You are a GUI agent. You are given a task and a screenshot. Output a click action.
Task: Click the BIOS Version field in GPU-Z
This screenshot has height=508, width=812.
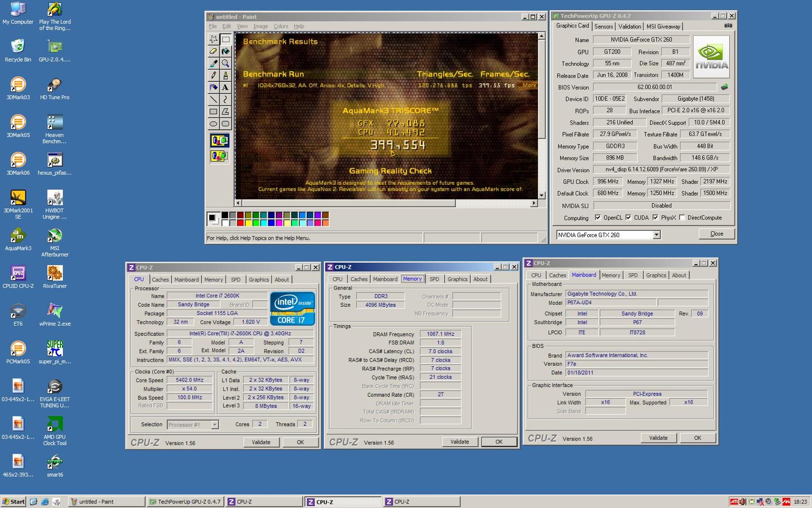tap(655, 87)
